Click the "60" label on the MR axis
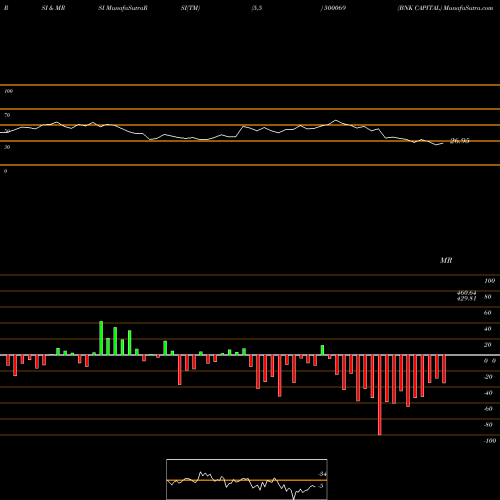This screenshot has width=500, height=500. (x=488, y=313)
